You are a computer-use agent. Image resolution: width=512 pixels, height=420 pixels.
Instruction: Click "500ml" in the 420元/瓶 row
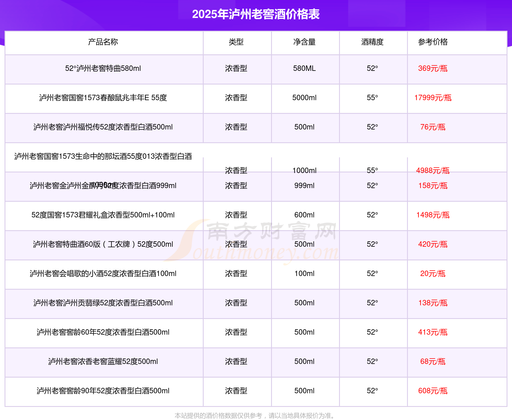(304, 244)
